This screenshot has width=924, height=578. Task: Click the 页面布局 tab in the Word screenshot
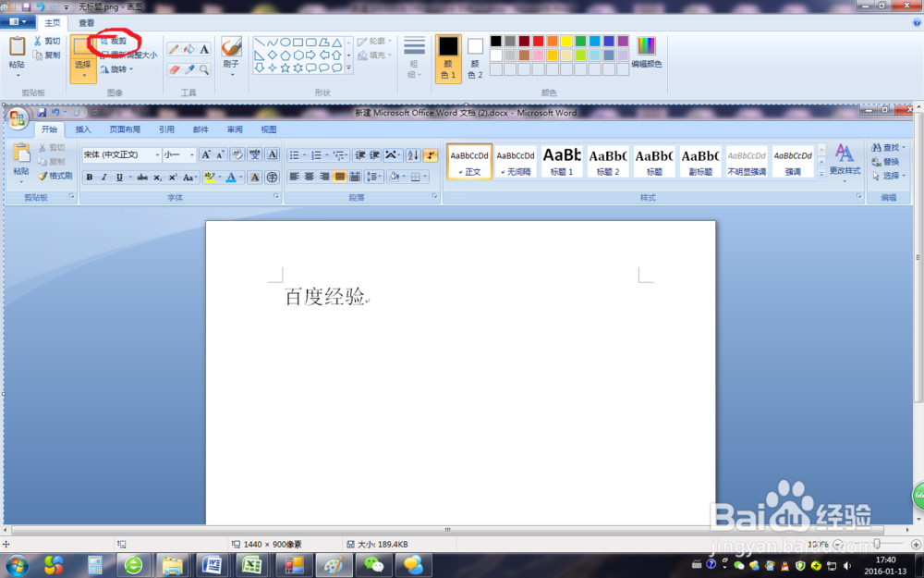pyautogui.click(x=125, y=129)
